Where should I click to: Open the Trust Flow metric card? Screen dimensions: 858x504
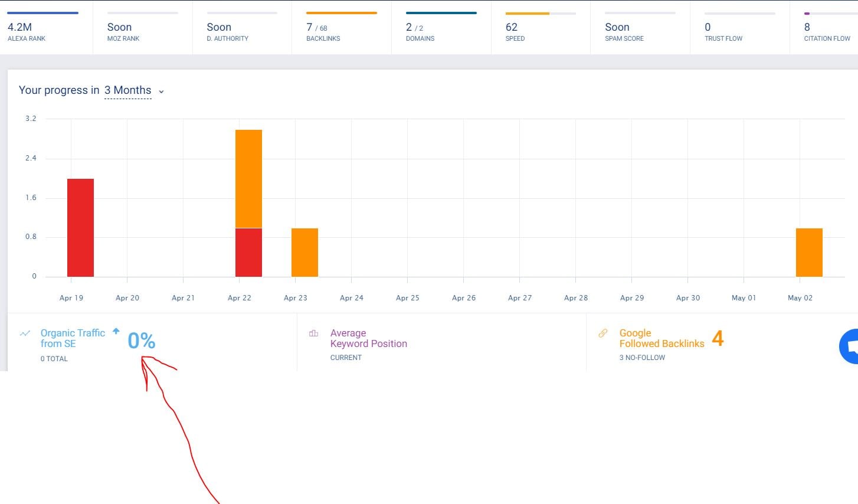[x=739, y=28]
